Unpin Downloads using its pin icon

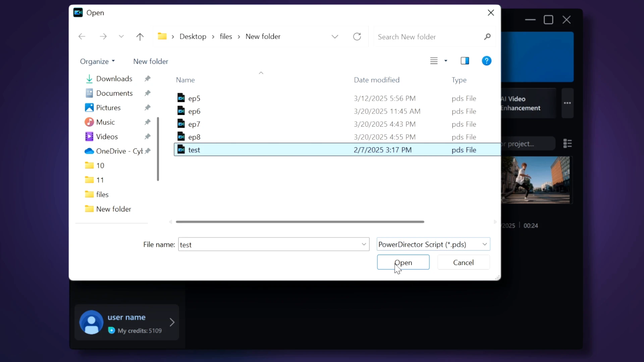coord(148,78)
